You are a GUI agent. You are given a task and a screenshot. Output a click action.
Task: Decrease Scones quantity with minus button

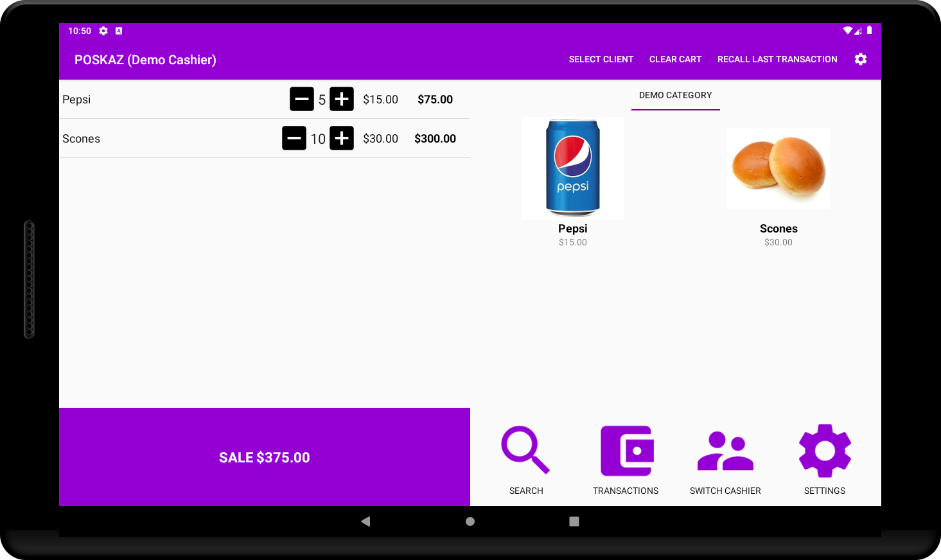pyautogui.click(x=294, y=138)
